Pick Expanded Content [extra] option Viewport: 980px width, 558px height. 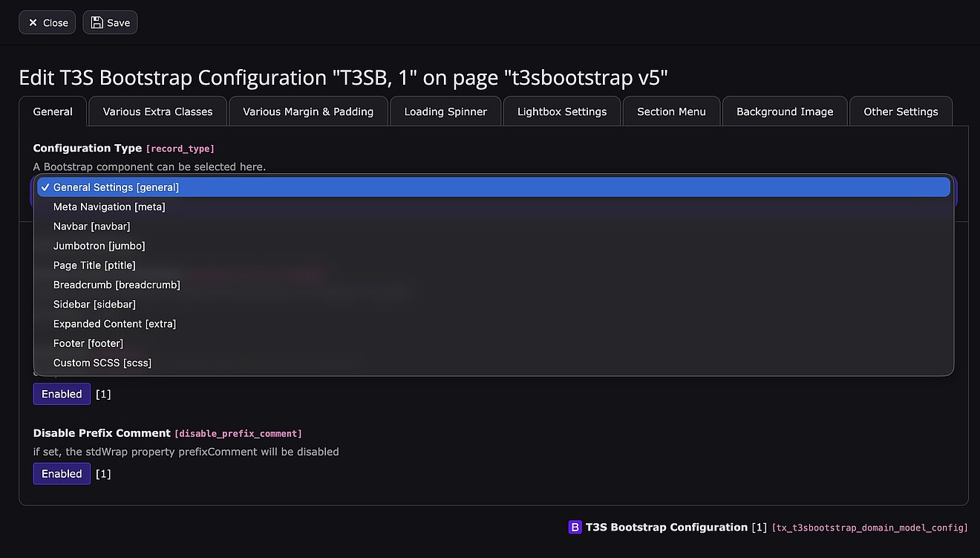coord(114,324)
